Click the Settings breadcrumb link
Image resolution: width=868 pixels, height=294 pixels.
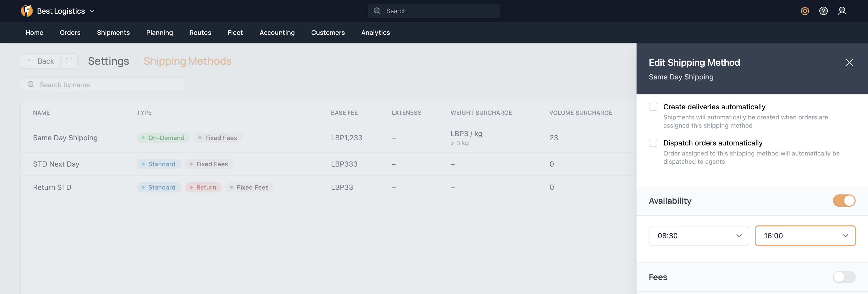coord(108,61)
